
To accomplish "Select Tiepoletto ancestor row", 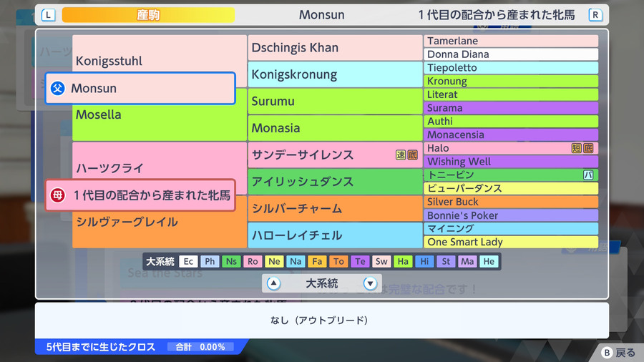I will (511, 68).
